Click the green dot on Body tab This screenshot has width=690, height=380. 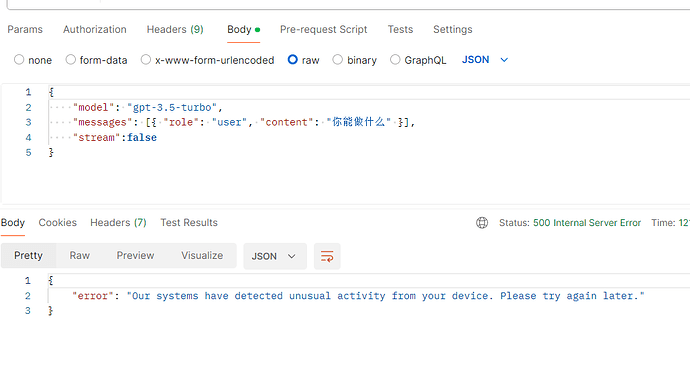click(x=257, y=30)
